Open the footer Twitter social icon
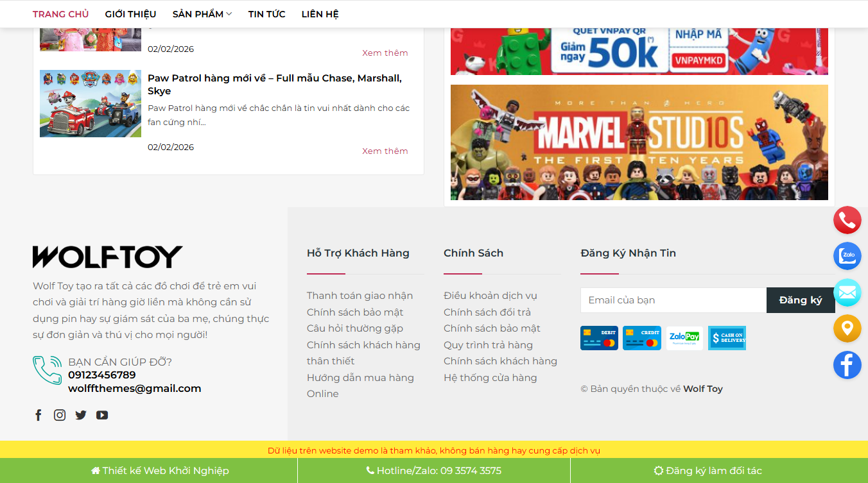This screenshot has height=483, width=868. point(81,415)
